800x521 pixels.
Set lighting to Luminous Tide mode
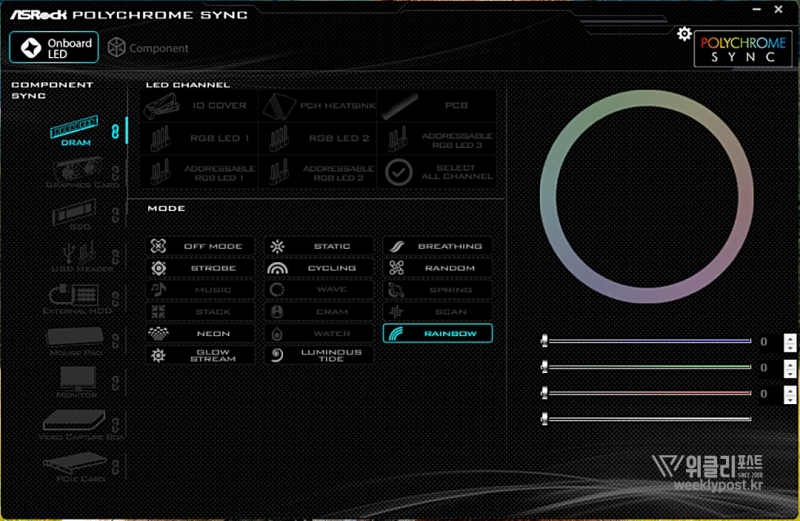(319, 355)
